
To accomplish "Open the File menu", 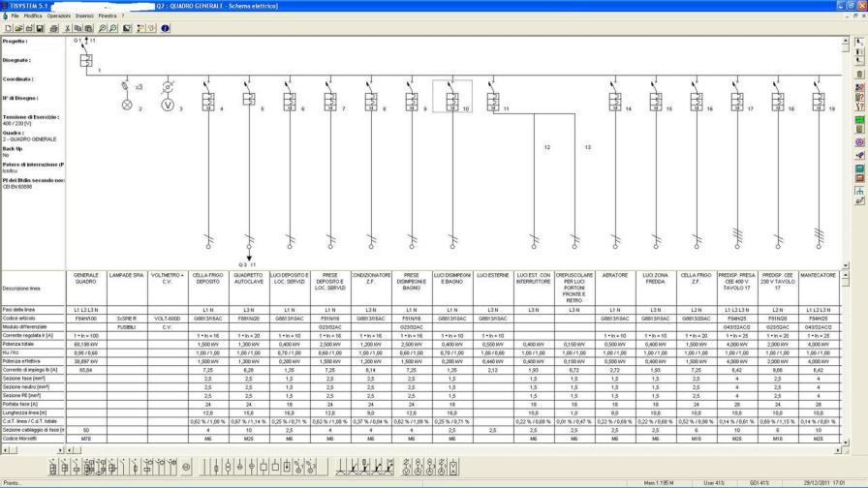I will pos(15,16).
